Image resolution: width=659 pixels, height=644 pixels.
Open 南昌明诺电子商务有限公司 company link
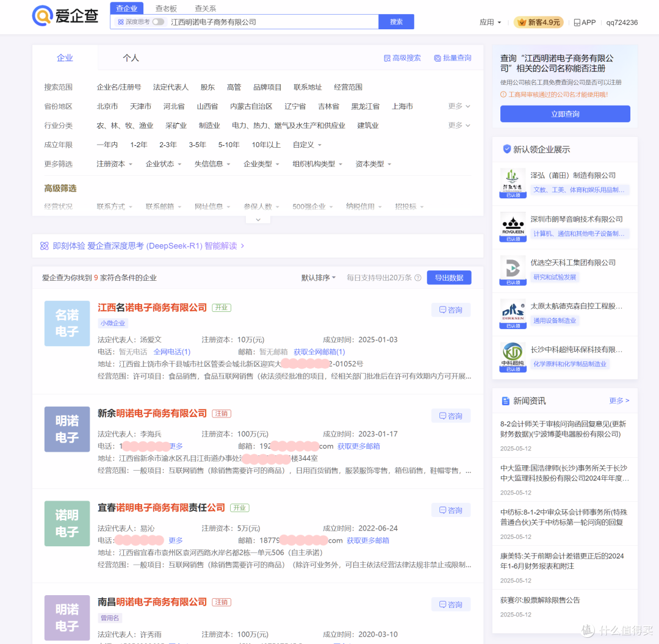click(152, 602)
